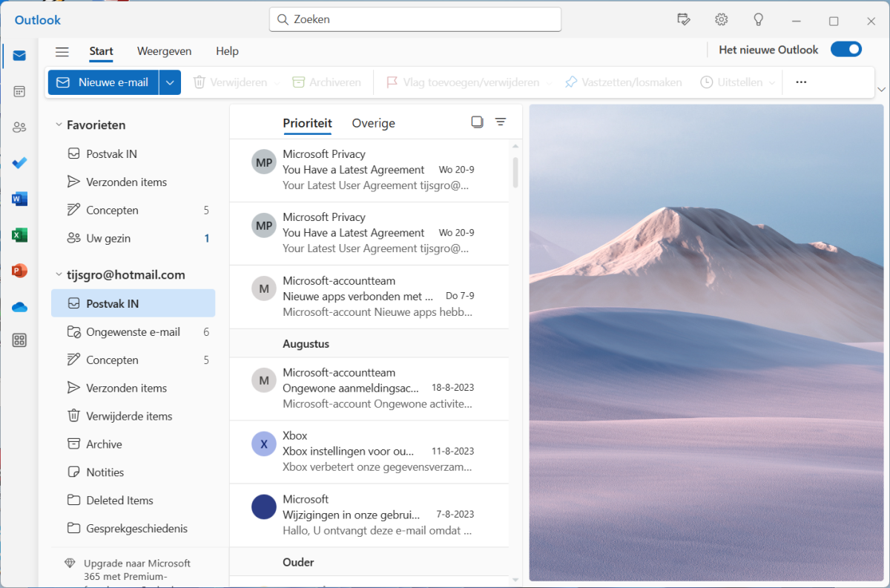Image resolution: width=890 pixels, height=588 pixels.
Task: Open the settings gear icon
Action: click(721, 20)
